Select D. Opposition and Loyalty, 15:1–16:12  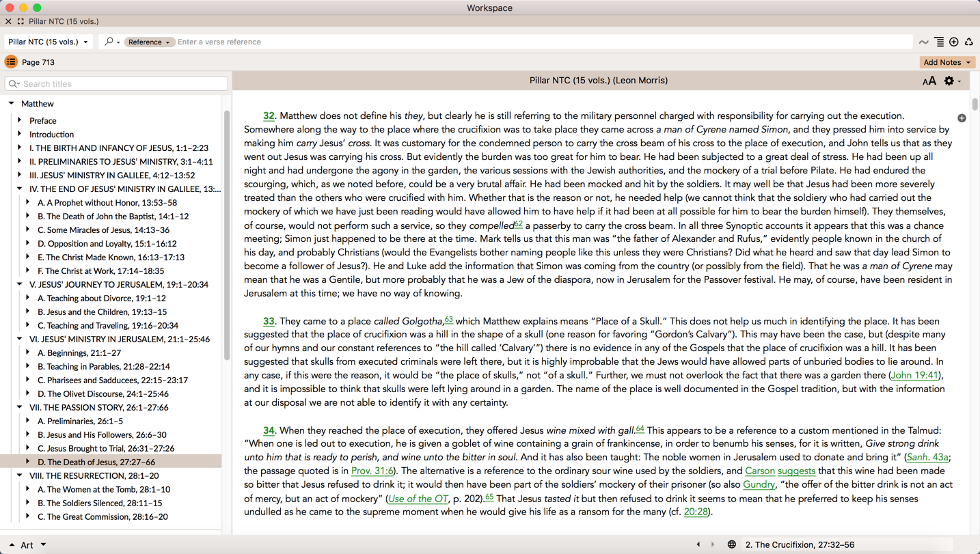(107, 243)
